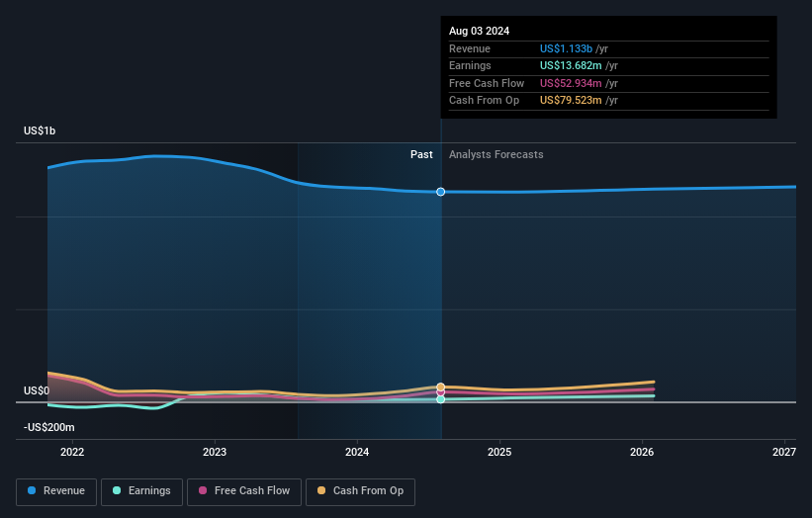The width and height of the screenshot is (812, 518).
Task: Click the US$1b y-axis label
Action: (40, 130)
